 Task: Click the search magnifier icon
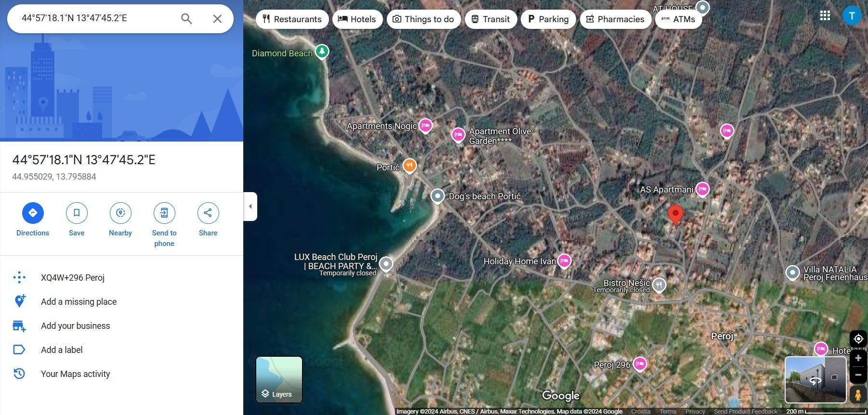coord(186,19)
